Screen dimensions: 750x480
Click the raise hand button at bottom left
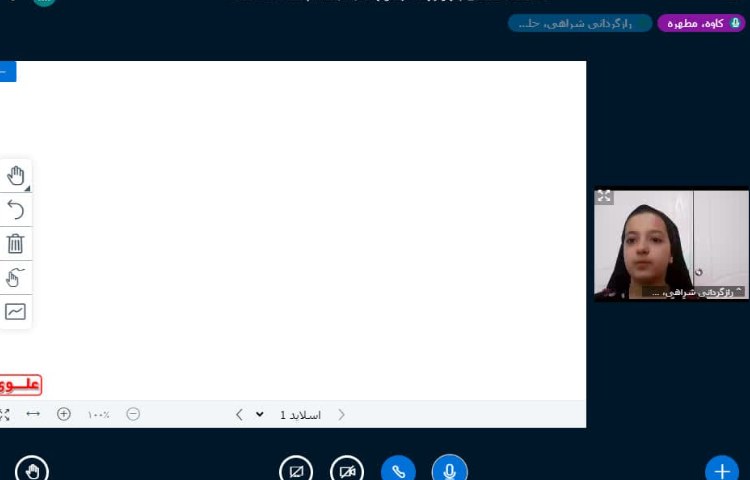[32, 470]
